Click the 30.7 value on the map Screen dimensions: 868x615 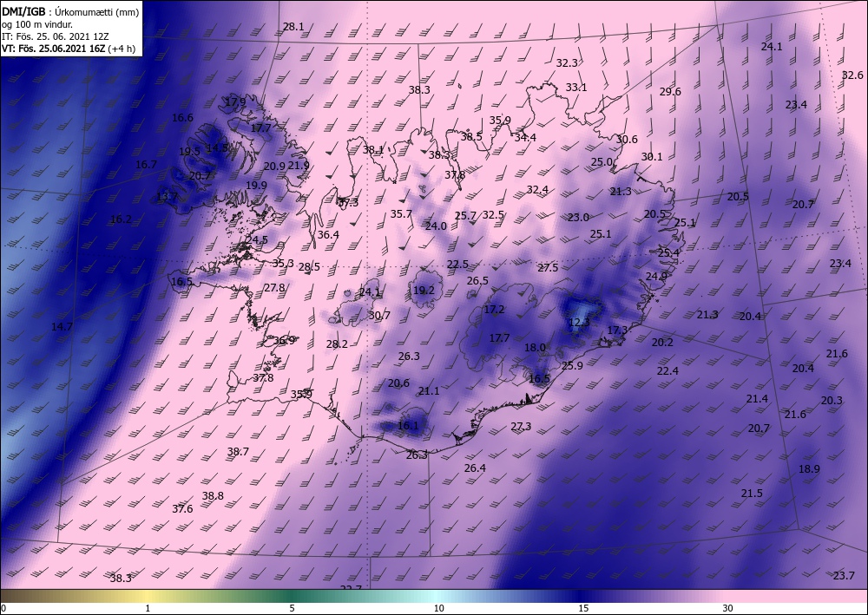pyautogui.click(x=379, y=316)
